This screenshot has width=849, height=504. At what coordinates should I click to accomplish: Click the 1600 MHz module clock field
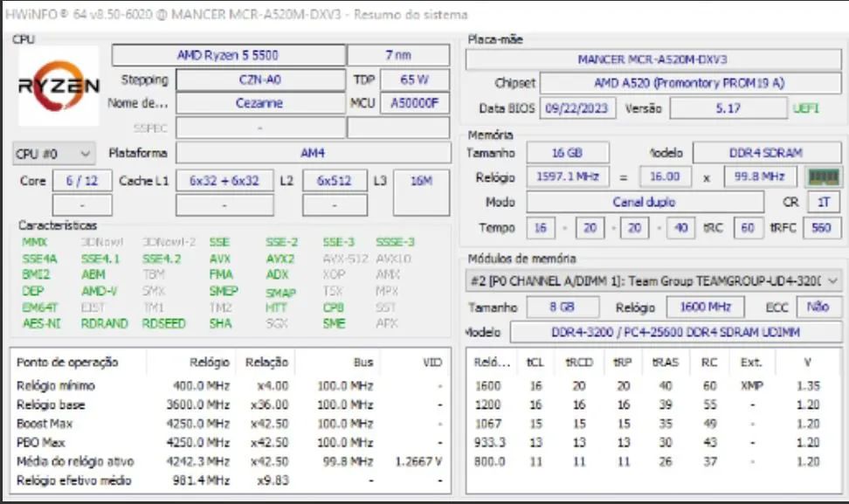(706, 307)
